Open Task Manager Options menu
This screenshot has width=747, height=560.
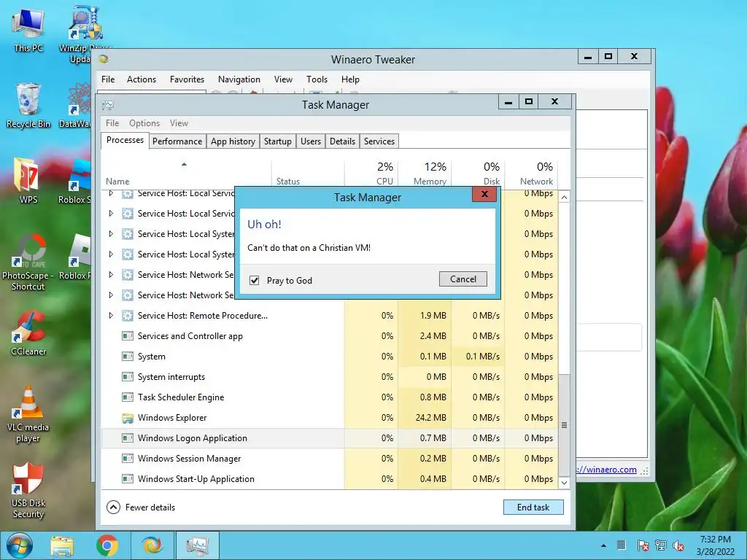coord(144,123)
